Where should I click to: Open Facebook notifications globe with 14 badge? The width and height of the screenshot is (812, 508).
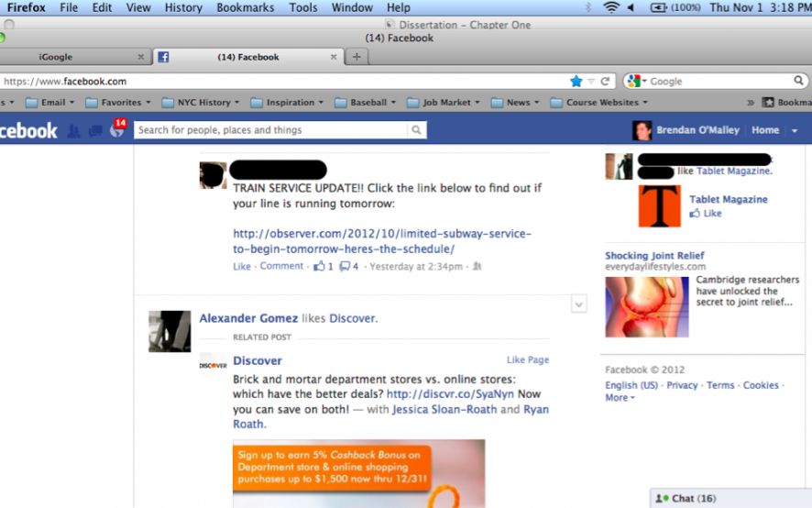tap(116, 131)
